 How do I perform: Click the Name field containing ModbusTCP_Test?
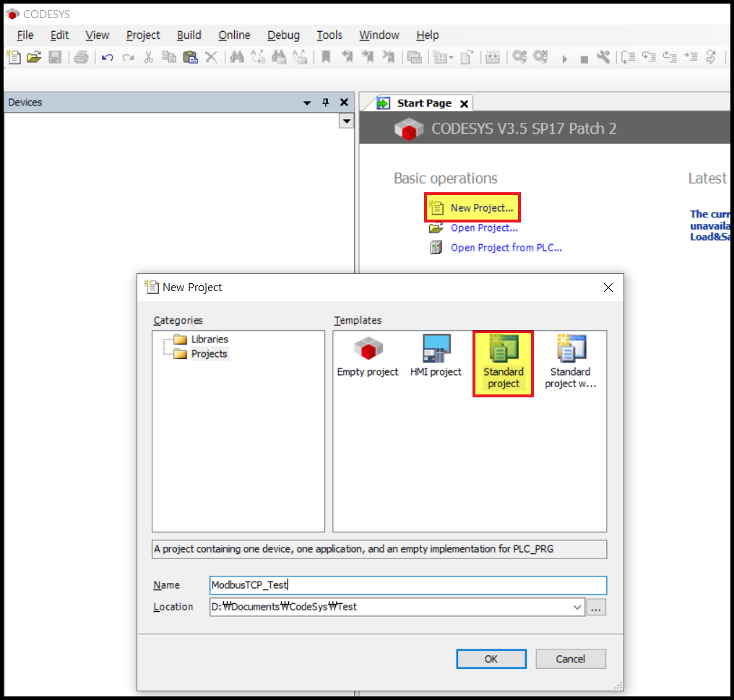click(407, 585)
